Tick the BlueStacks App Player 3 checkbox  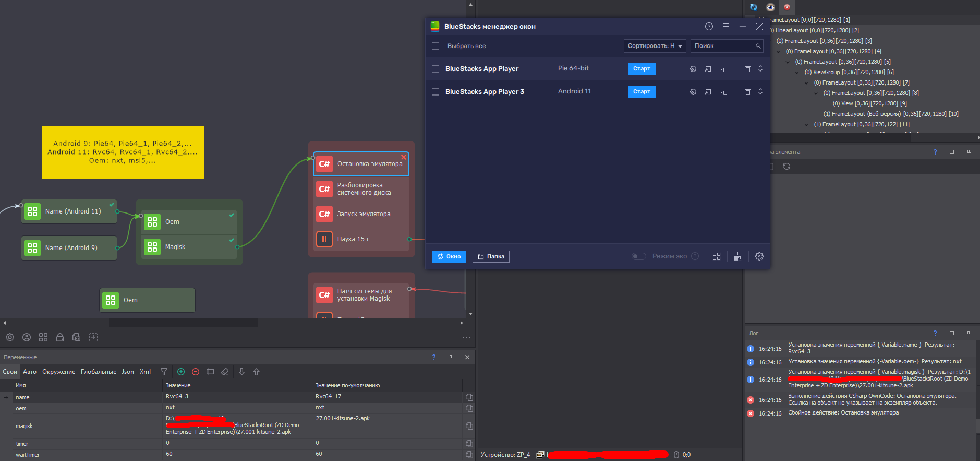[x=435, y=92]
